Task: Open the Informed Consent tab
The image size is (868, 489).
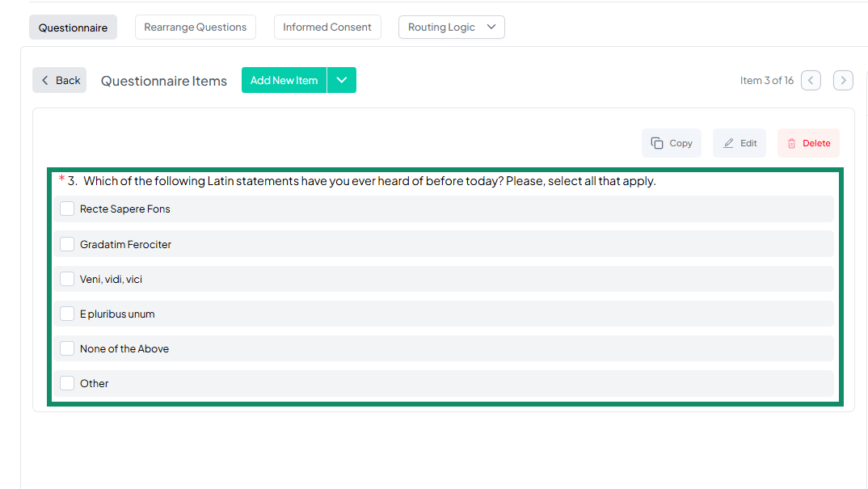Action: [x=327, y=27]
